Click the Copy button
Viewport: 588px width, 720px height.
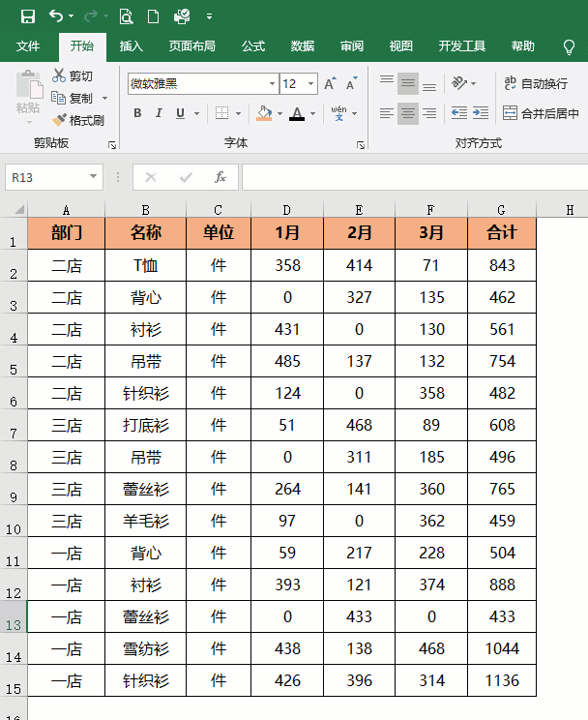click(72, 98)
